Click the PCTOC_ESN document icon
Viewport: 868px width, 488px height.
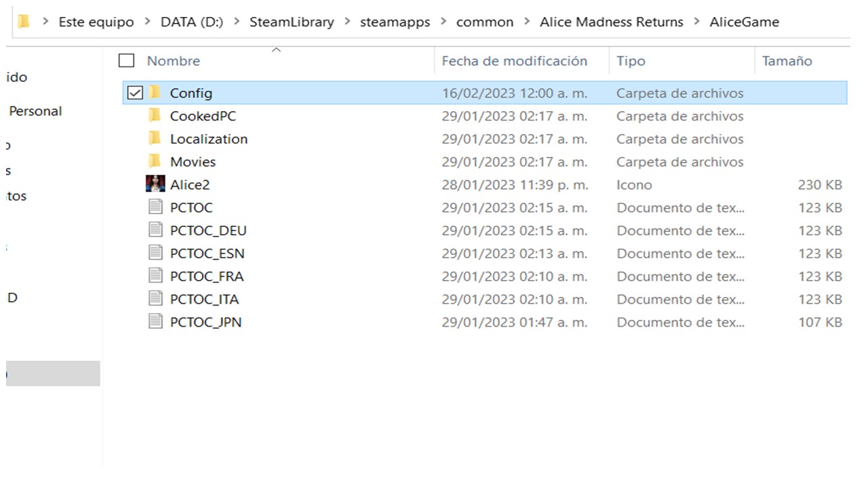(156, 253)
